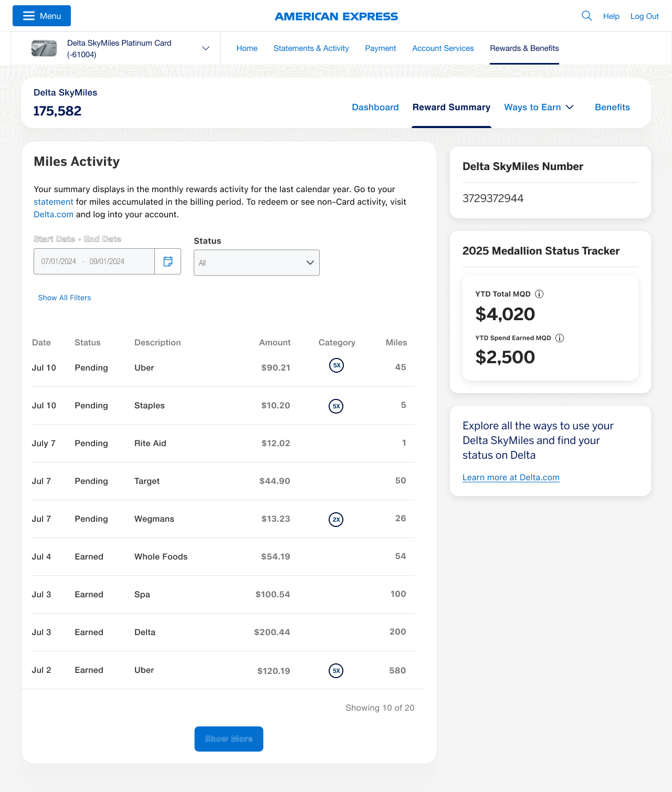Screen dimensions: 672x792
Task: Click the $200.44 amount
Action: pos(272,632)
